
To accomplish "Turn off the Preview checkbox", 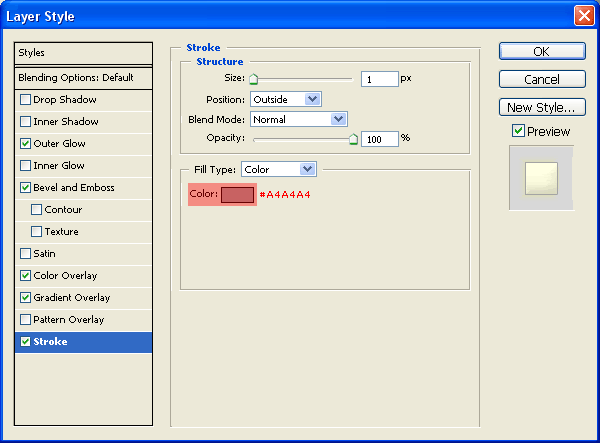I will pyautogui.click(x=518, y=131).
